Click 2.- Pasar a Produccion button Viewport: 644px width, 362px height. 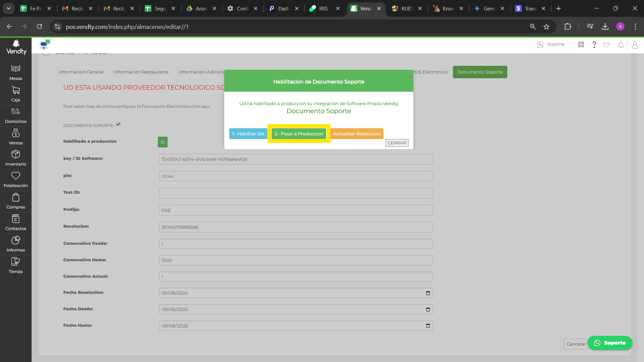click(x=299, y=134)
